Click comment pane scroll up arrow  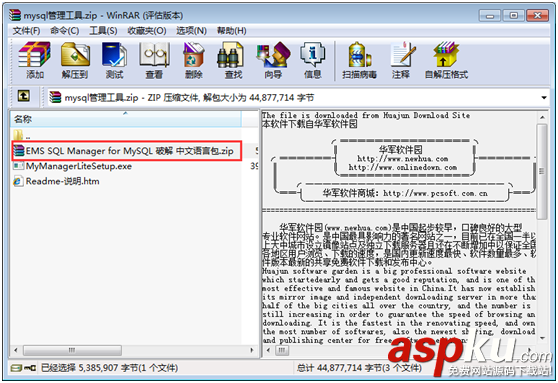[x=542, y=117]
